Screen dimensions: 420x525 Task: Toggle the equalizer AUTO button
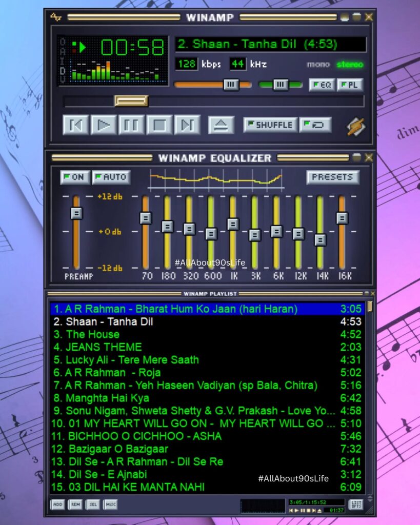pos(111,177)
